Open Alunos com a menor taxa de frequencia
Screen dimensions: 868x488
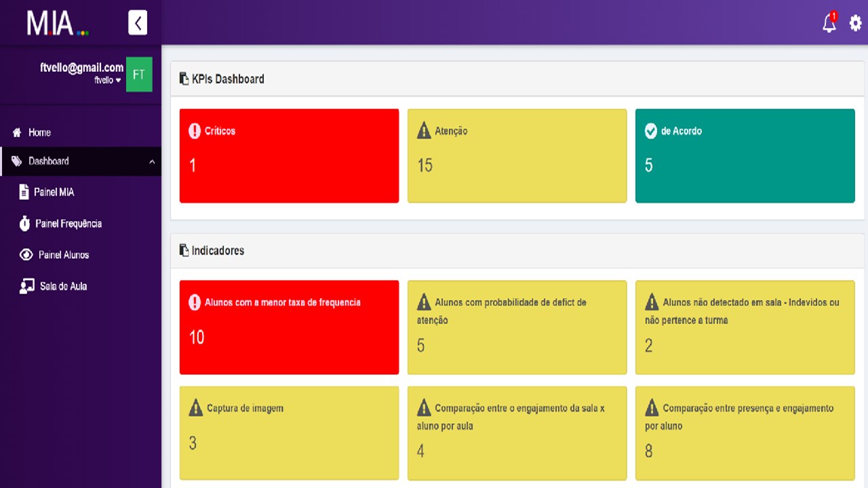(289, 327)
